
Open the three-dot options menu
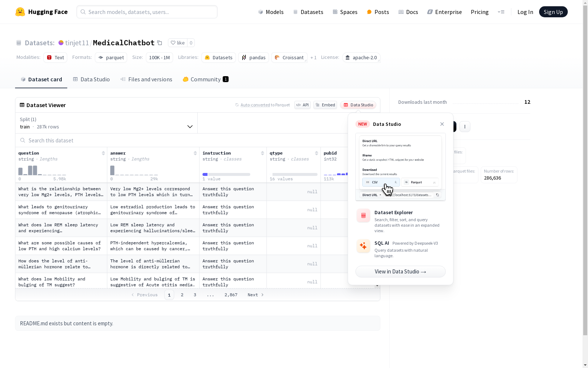[x=465, y=127]
